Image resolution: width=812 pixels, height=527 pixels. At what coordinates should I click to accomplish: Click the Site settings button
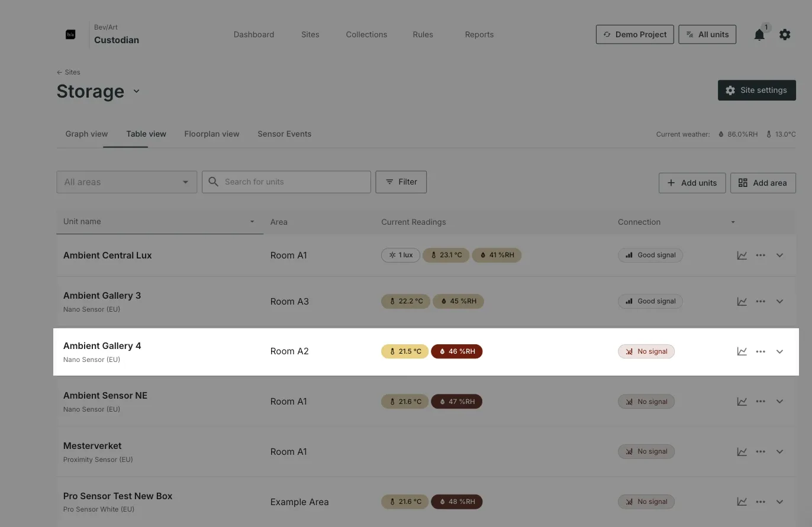[757, 90]
